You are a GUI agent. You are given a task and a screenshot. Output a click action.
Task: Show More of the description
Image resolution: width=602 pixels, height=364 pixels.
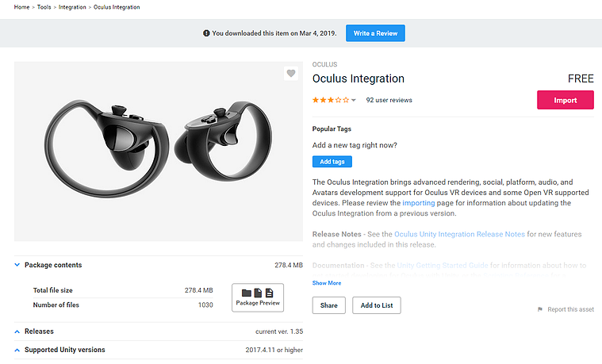(x=327, y=283)
